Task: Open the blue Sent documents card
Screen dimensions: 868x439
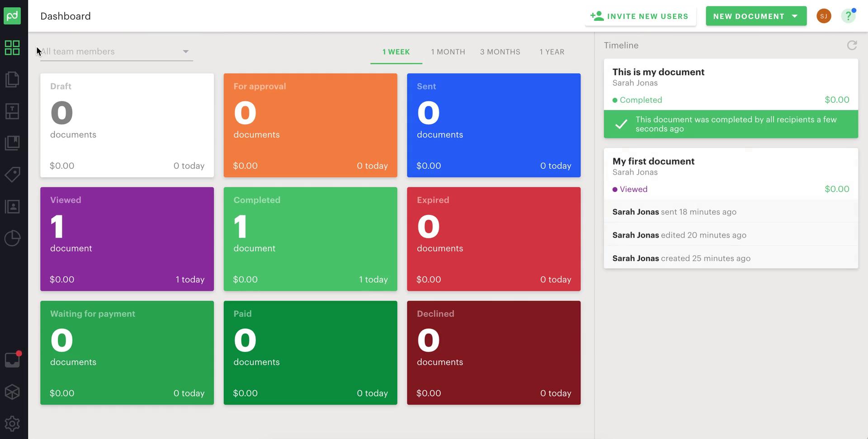Action: pos(494,125)
